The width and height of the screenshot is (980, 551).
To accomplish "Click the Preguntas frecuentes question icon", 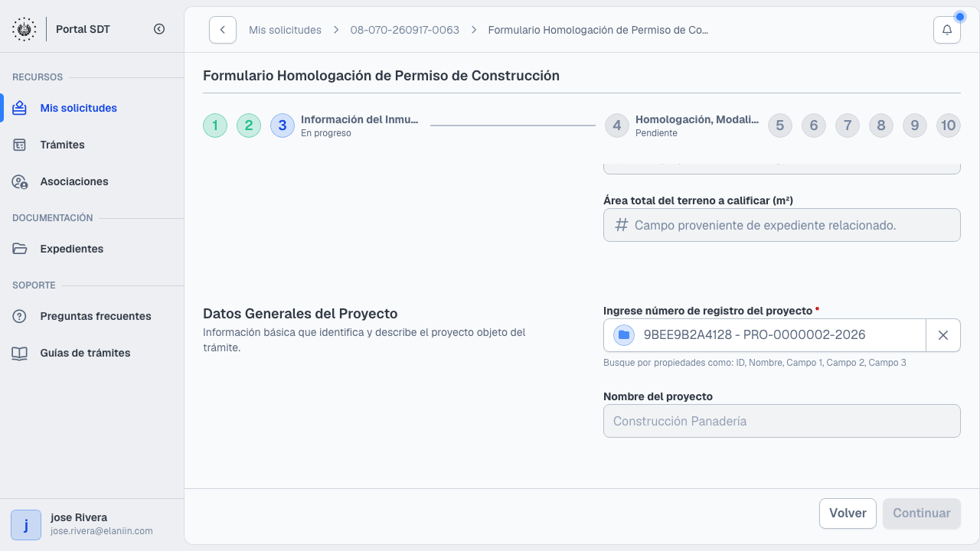I will tap(20, 316).
